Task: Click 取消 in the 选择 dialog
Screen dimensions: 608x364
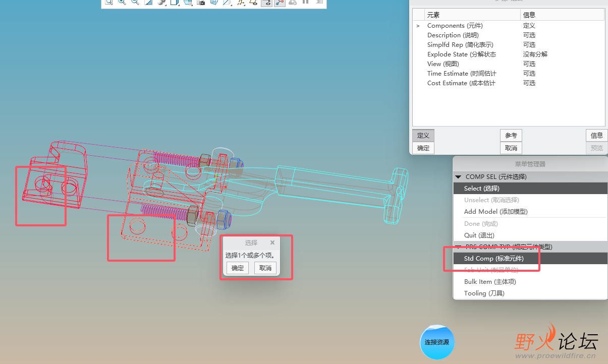Action: (x=265, y=268)
